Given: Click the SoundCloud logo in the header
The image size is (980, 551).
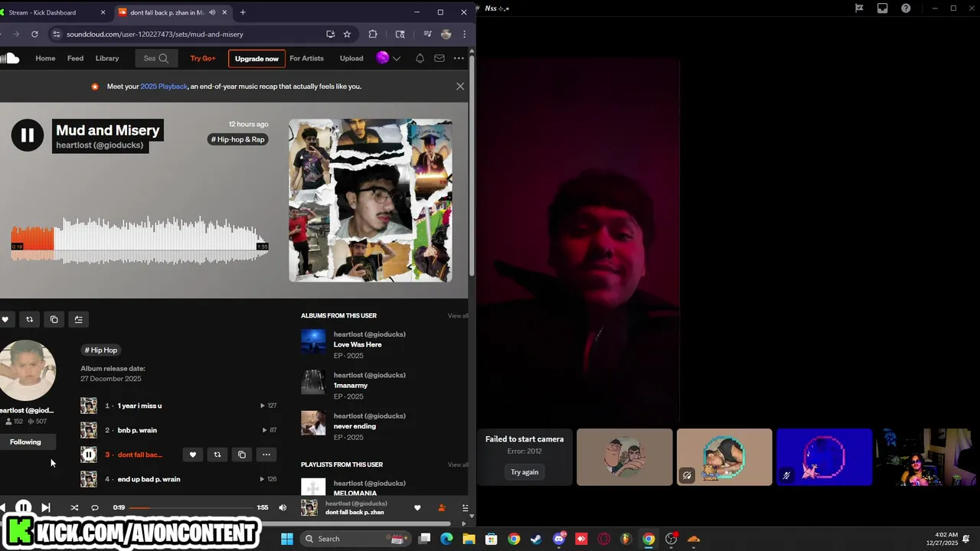Looking at the screenshot, I should click(x=9, y=58).
